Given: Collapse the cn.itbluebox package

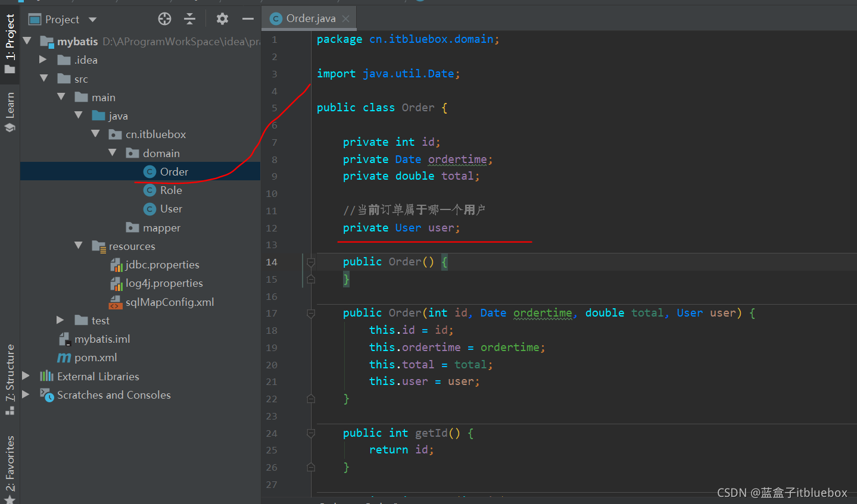Looking at the screenshot, I should coord(95,134).
